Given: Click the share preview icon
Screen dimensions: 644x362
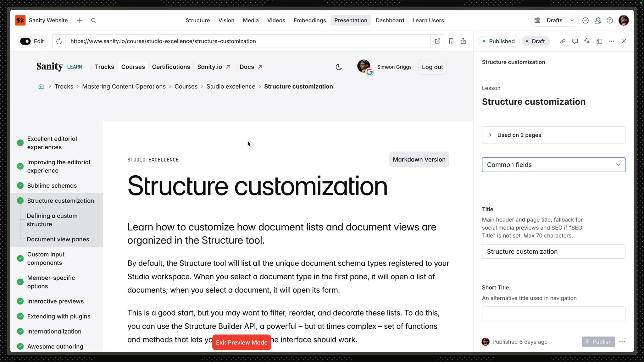Looking at the screenshot, I should (x=463, y=41).
